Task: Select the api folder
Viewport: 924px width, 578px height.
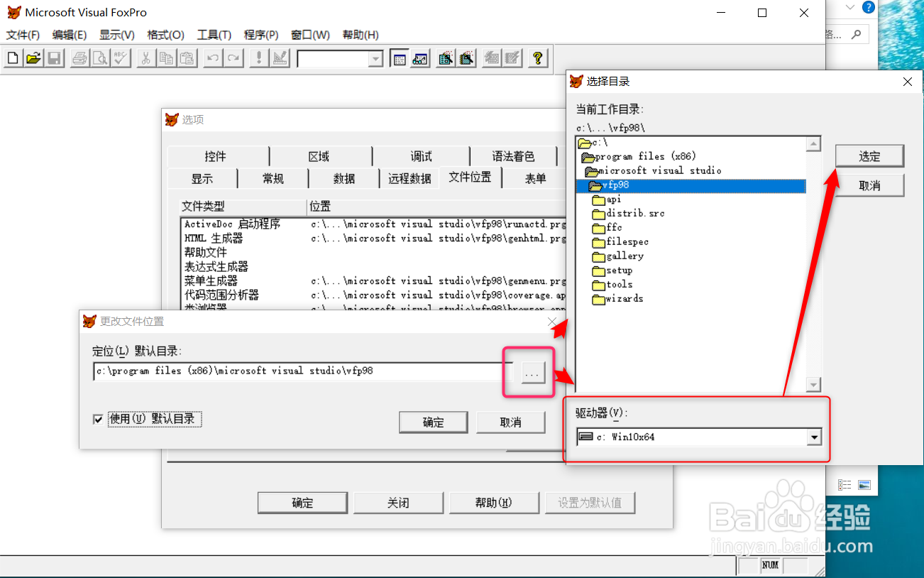Action: coord(607,200)
